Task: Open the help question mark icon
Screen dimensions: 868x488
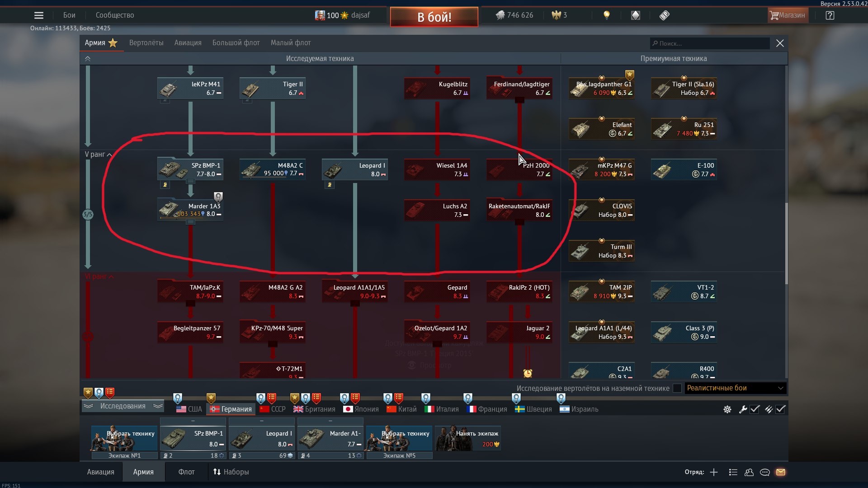Action: tap(830, 15)
